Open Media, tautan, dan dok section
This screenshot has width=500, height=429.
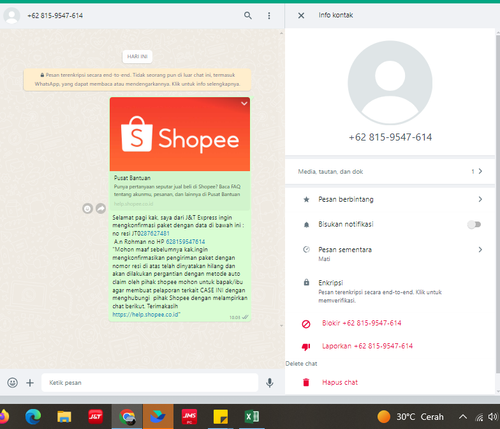click(x=390, y=171)
